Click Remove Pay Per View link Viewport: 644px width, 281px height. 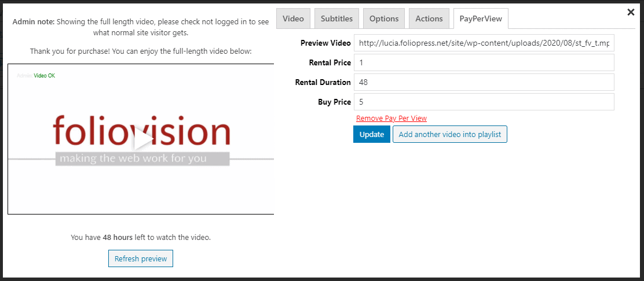click(391, 119)
